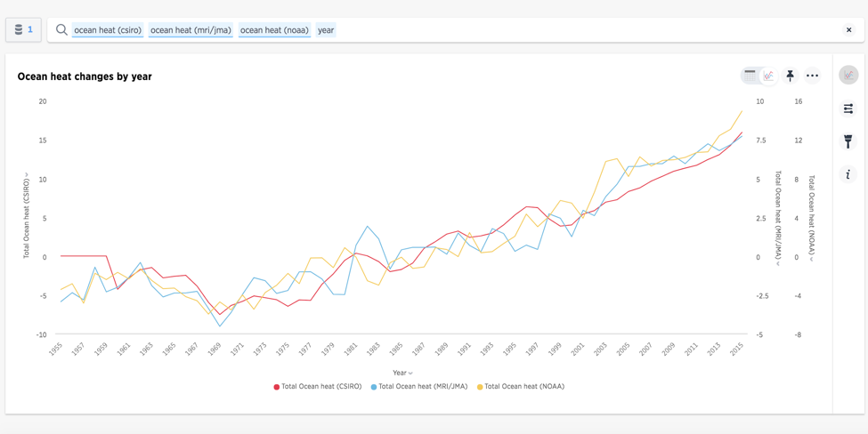The width and height of the screenshot is (868, 434).
Task: Edit the 'Ocean heat changes by year' title
Action: click(x=85, y=76)
